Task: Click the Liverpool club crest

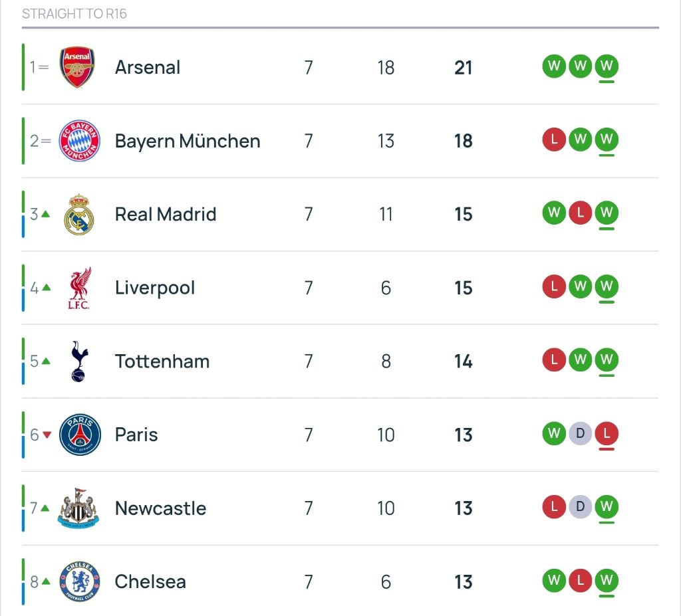Action: pyautogui.click(x=79, y=288)
